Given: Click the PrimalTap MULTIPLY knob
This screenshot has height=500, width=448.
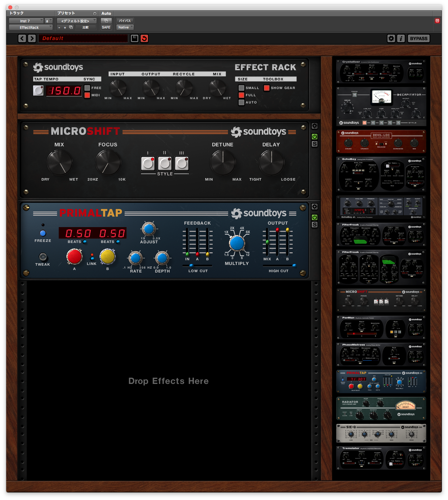Looking at the screenshot, I should coord(237,243).
